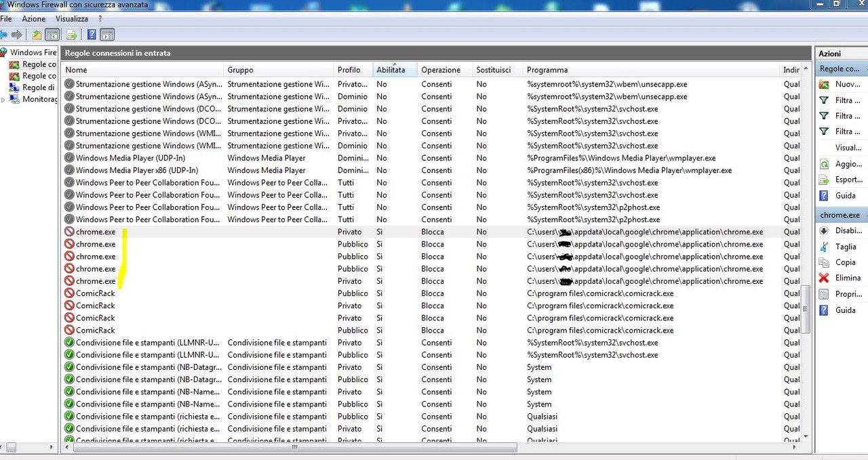Viewport: 868px width, 460px height.
Task: Click the Copia icon in Azioni
Action: (x=824, y=262)
